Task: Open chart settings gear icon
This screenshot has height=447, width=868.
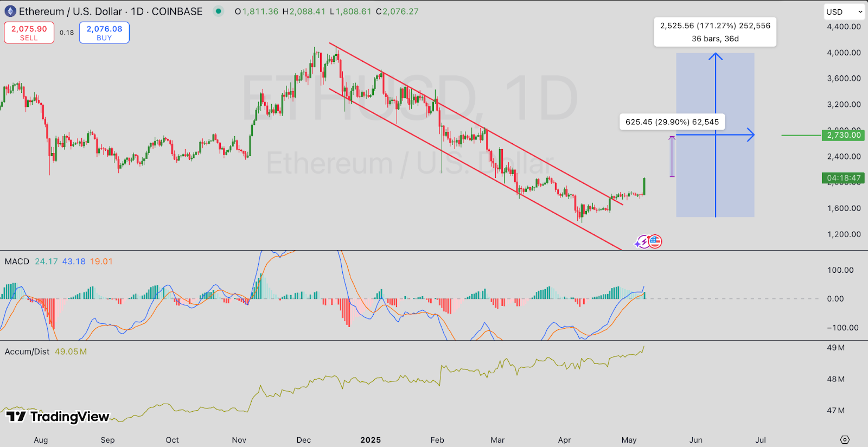Action: pos(845,439)
